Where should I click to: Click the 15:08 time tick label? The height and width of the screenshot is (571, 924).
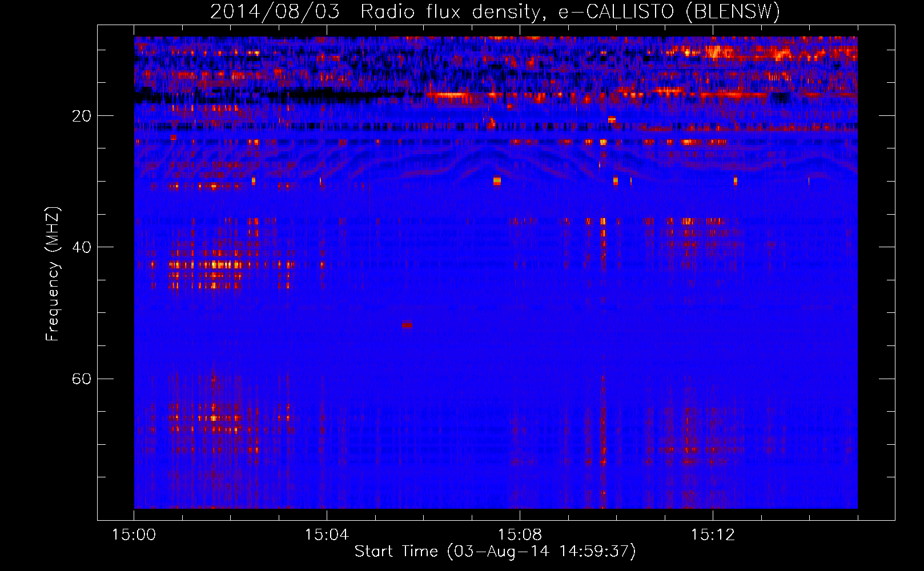(x=520, y=535)
